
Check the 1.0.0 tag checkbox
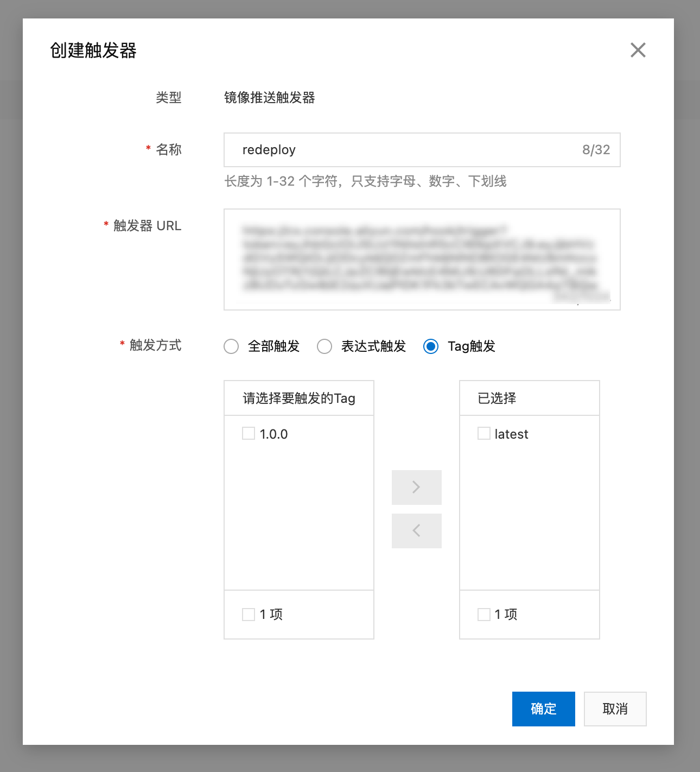(x=249, y=433)
